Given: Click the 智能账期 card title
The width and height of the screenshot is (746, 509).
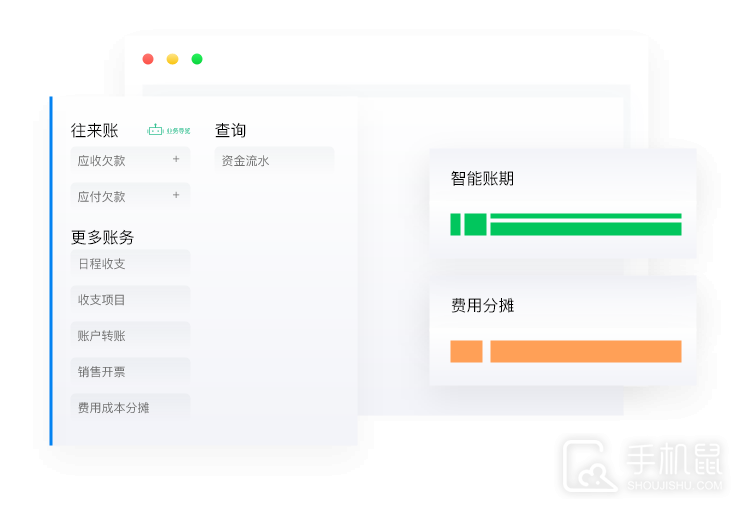Looking at the screenshot, I should coord(482,179).
